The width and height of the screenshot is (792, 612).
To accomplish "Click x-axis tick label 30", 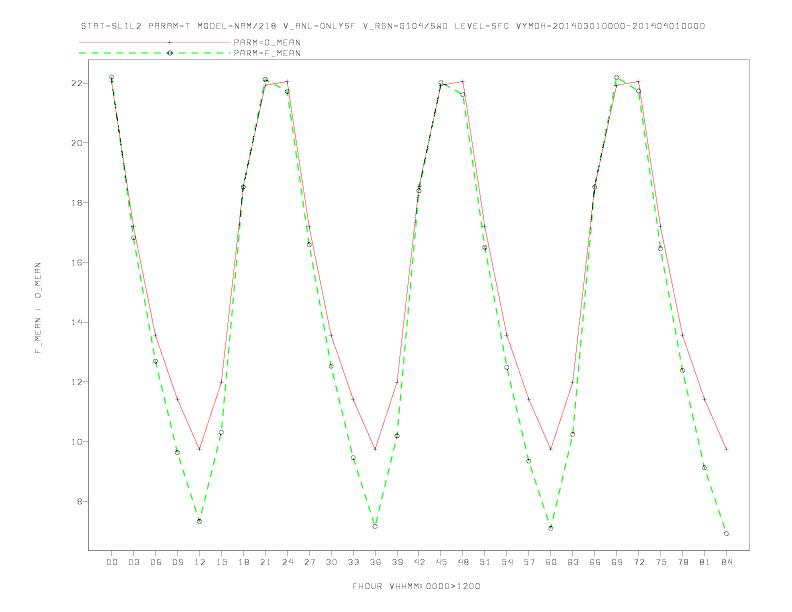I will click(331, 562).
